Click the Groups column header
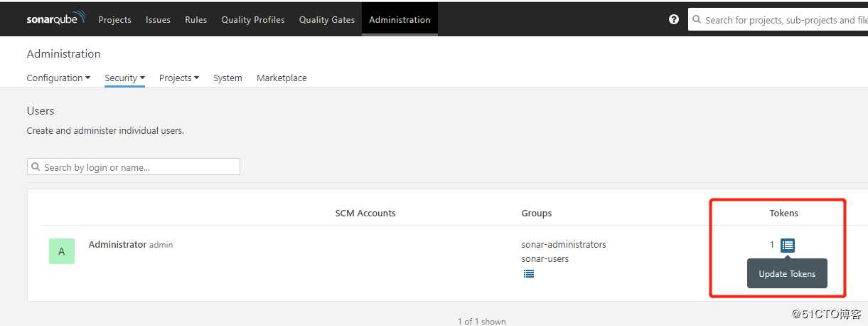Image resolution: width=868 pixels, height=326 pixels. 537,213
